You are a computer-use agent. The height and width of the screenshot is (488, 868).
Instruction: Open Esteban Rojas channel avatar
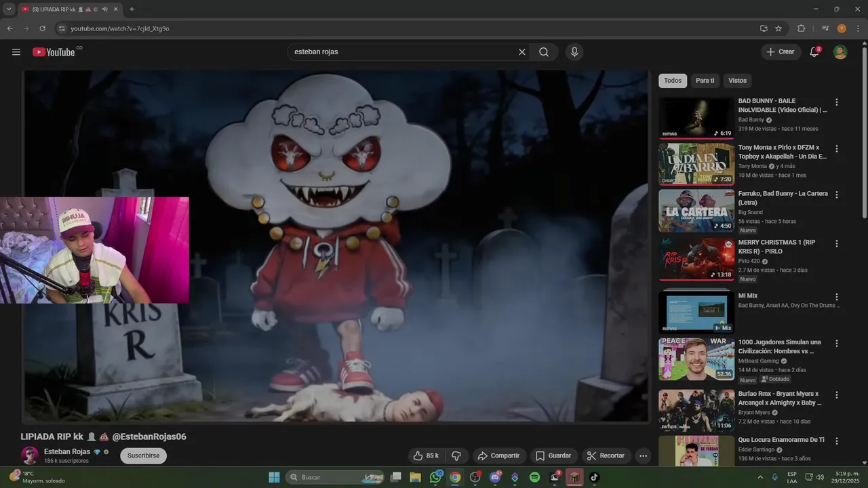[x=29, y=455]
